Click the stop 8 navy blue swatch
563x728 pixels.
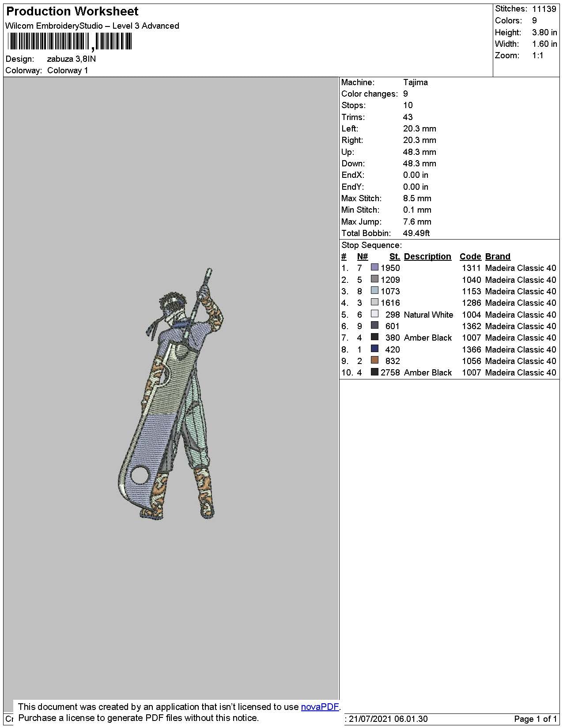click(374, 349)
